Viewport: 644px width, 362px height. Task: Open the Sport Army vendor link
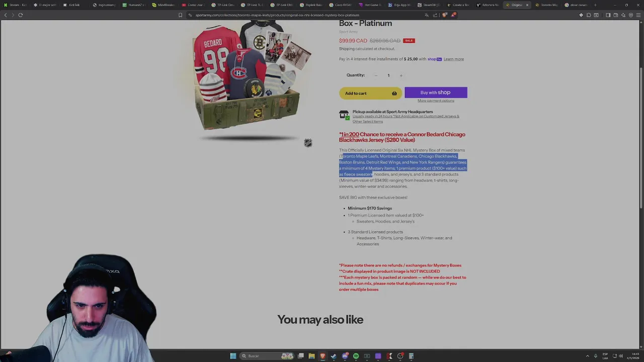tap(348, 32)
